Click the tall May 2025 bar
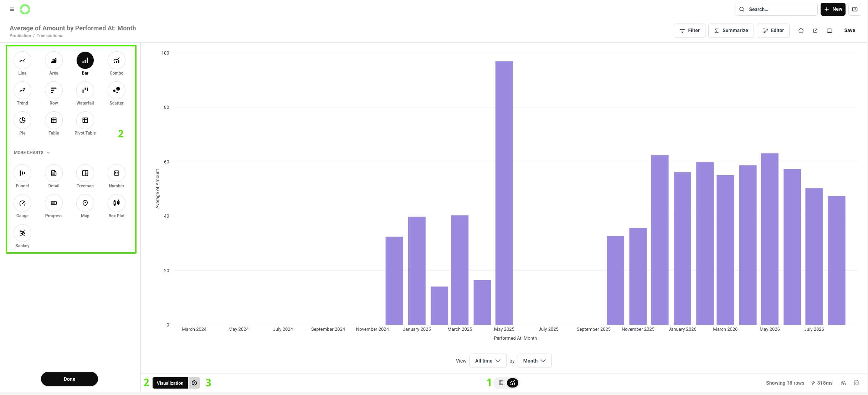Screen dimensions: 868x395 tap(504, 193)
